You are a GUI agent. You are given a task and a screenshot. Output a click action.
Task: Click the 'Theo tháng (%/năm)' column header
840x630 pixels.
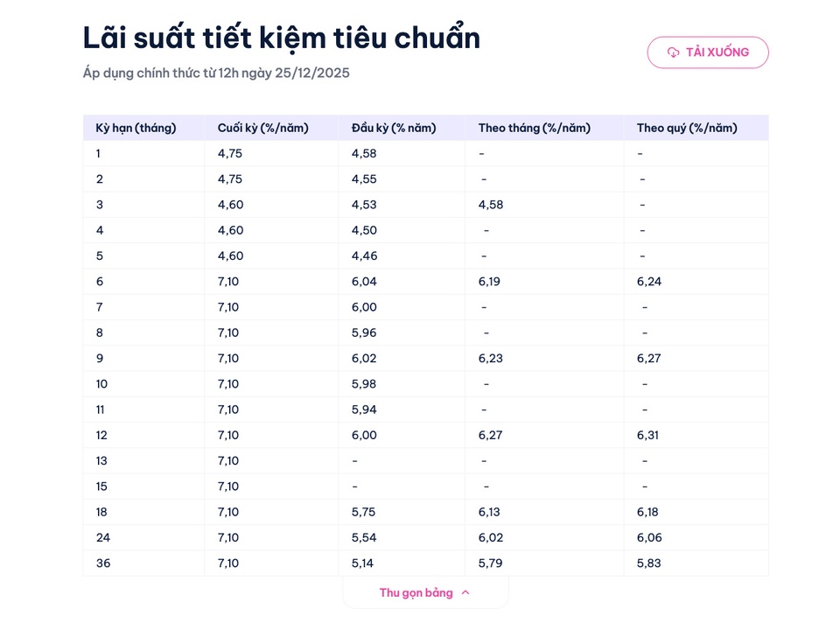[x=535, y=128]
